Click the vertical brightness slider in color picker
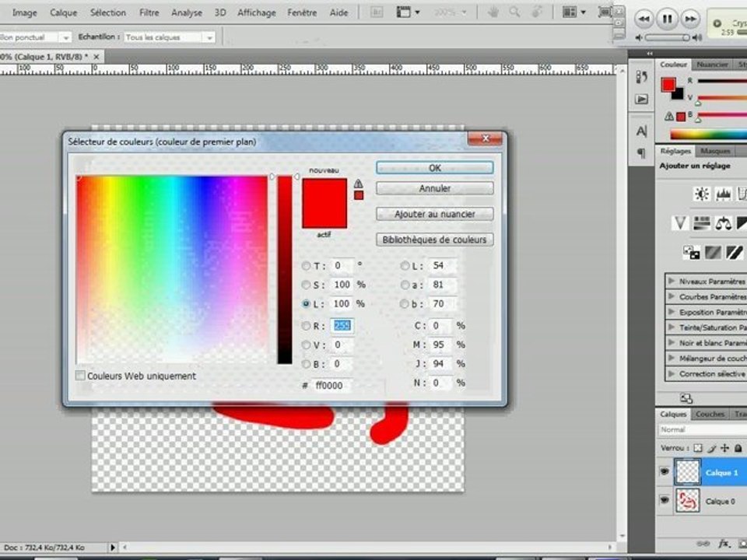 click(x=285, y=270)
